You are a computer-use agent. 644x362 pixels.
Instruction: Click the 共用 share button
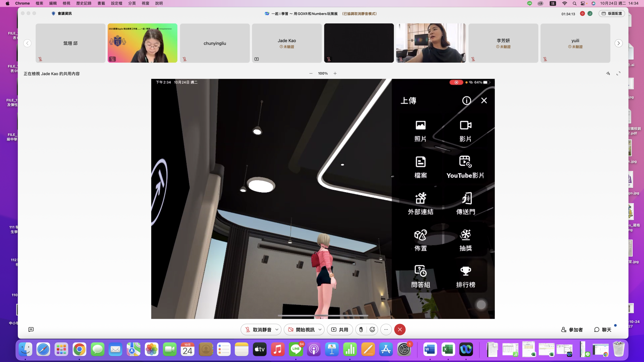pyautogui.click(x=340, y=330)
